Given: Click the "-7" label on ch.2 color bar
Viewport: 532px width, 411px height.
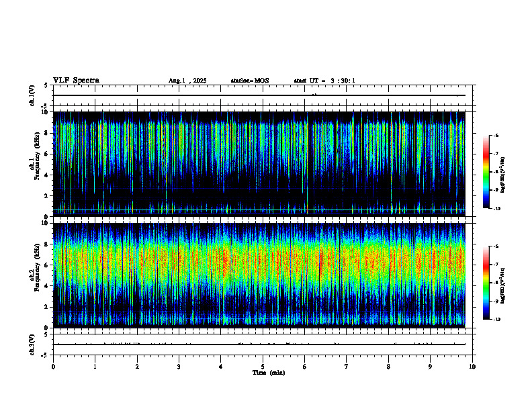Looking at the screenshot, I should 496,265.
